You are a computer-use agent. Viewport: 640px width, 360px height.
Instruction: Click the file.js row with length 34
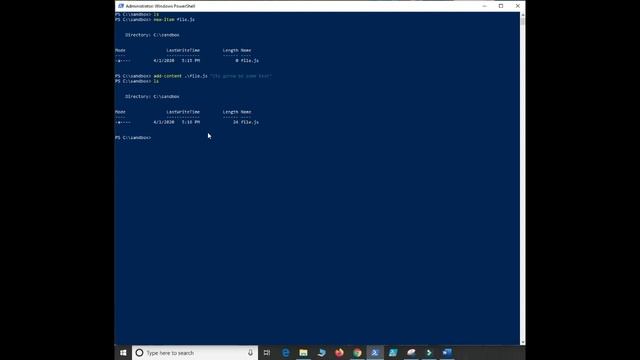[x=187, y=122]
